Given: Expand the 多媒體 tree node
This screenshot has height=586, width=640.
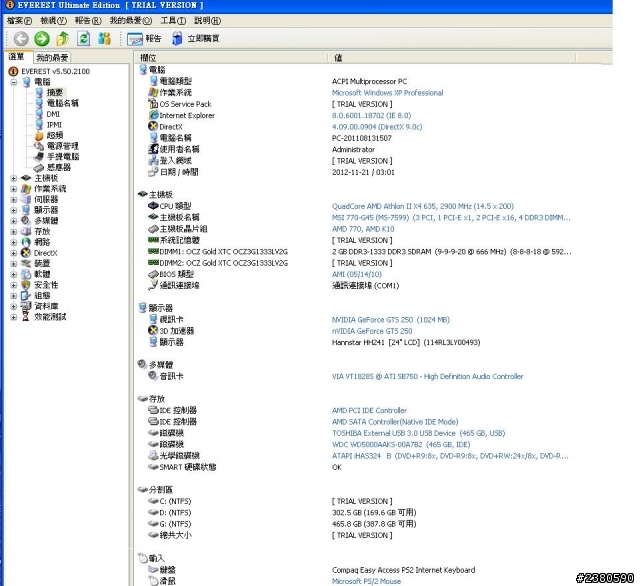Looking at the screenshot, I should [x=13, y=221].
